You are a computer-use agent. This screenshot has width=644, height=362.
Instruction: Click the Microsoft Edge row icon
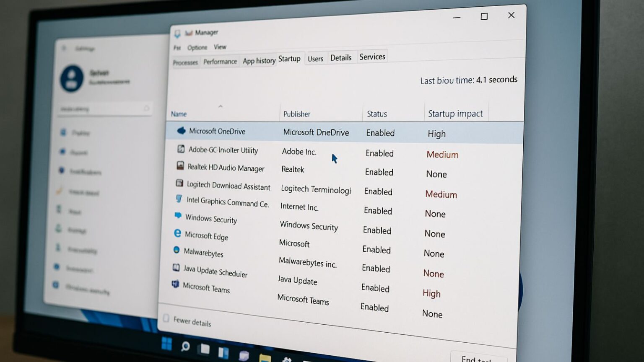point(177,233)
